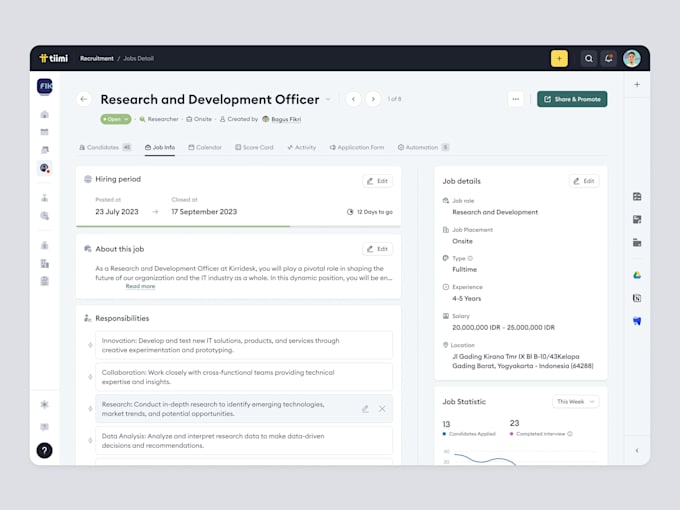Switch to the Activity tab

click(301, 147)
